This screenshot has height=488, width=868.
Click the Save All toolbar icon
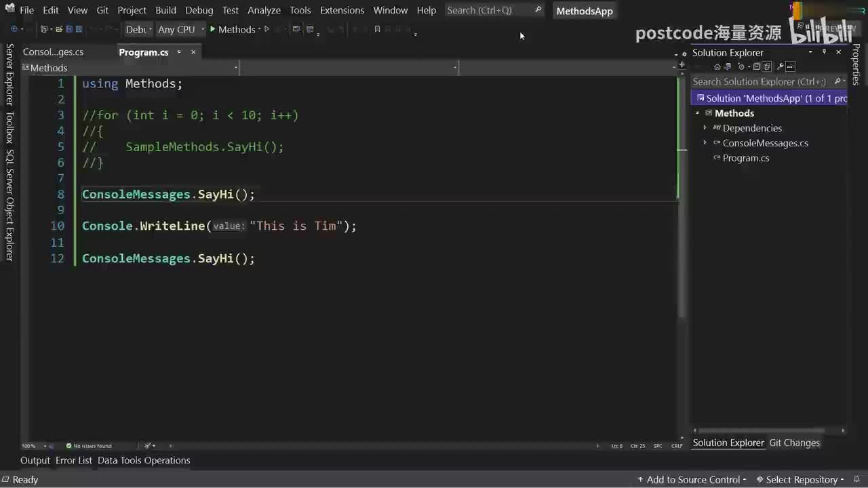click(79, 29)
